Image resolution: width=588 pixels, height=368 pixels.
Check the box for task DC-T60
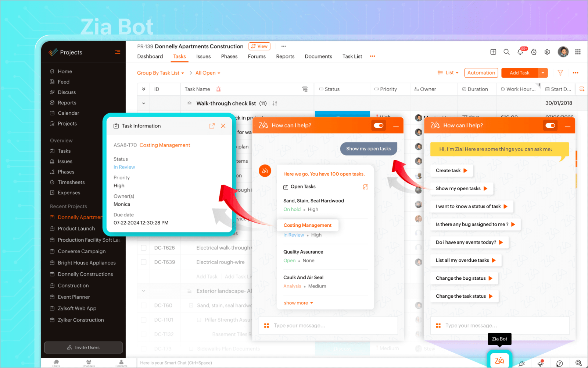[x=144, y=305]
